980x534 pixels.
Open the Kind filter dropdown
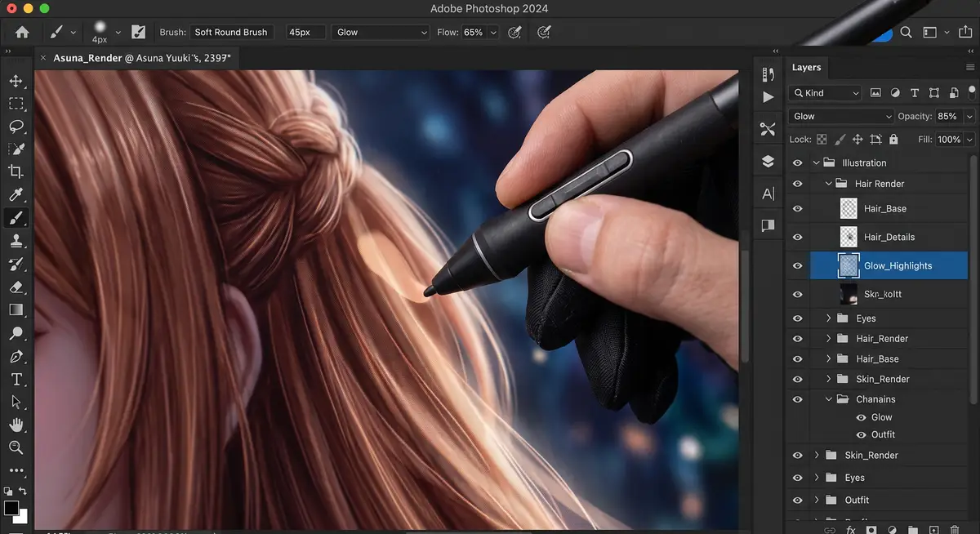pyautogui.click(x=826, y=93)
